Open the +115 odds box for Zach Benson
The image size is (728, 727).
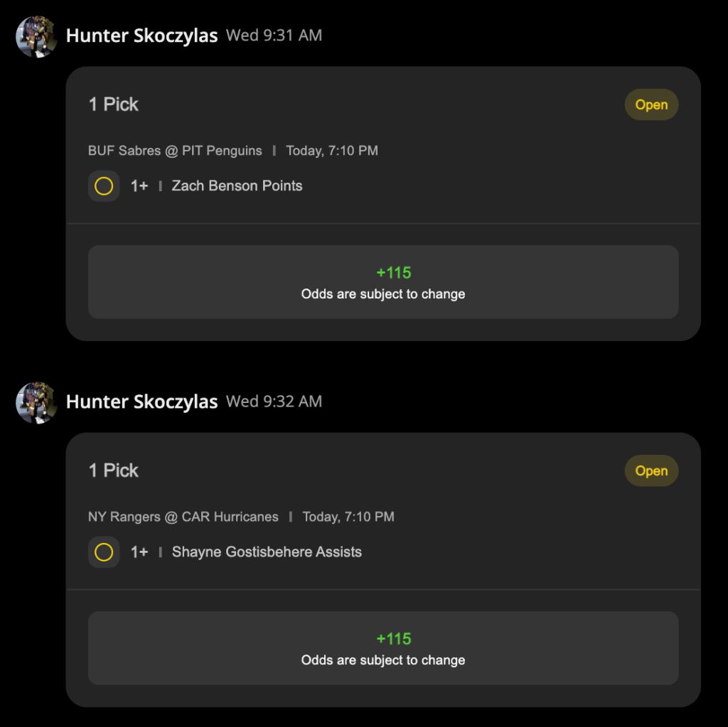point(383,282)
